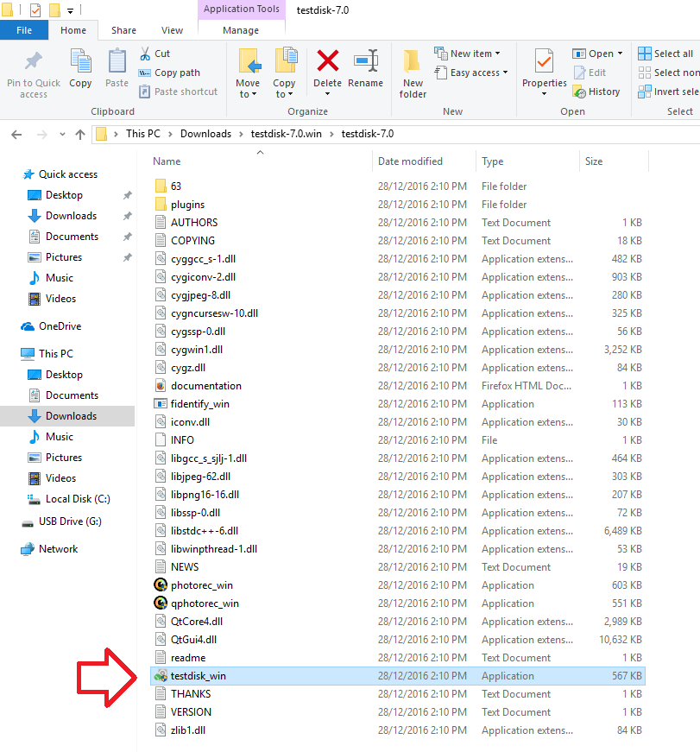Click the OneDrive cloud icon in sidebar
This screenshot has width=700, height=752.
pos(28,326)
